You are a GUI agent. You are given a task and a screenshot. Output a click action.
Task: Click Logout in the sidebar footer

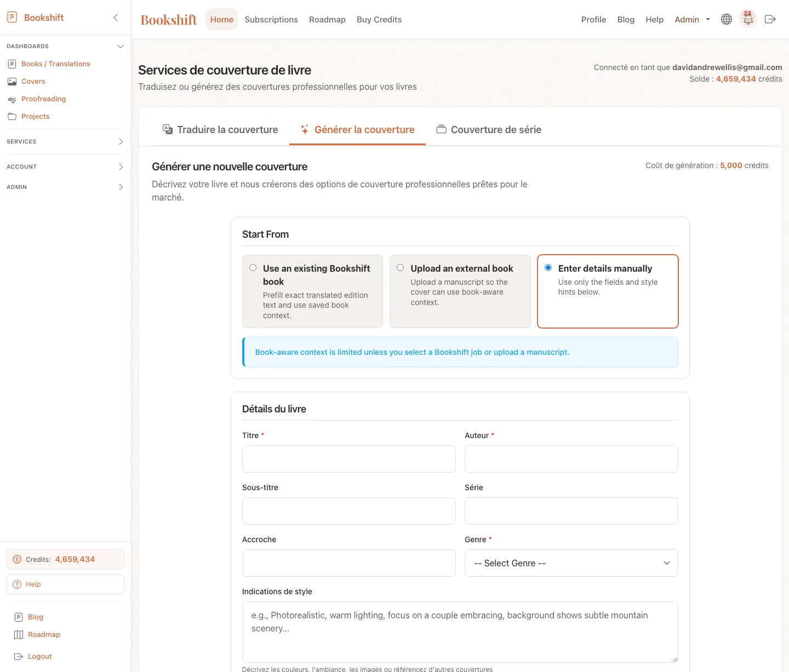click(x=40, y=657)
